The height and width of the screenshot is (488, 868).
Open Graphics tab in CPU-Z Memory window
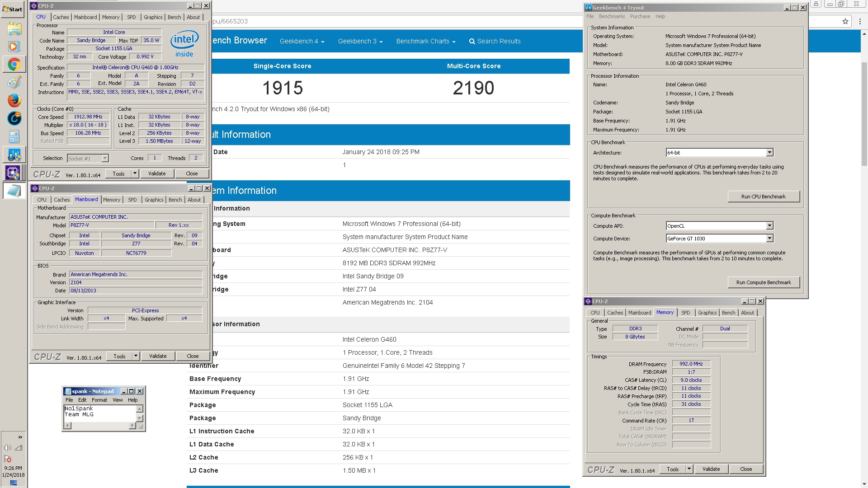[707, 313]
